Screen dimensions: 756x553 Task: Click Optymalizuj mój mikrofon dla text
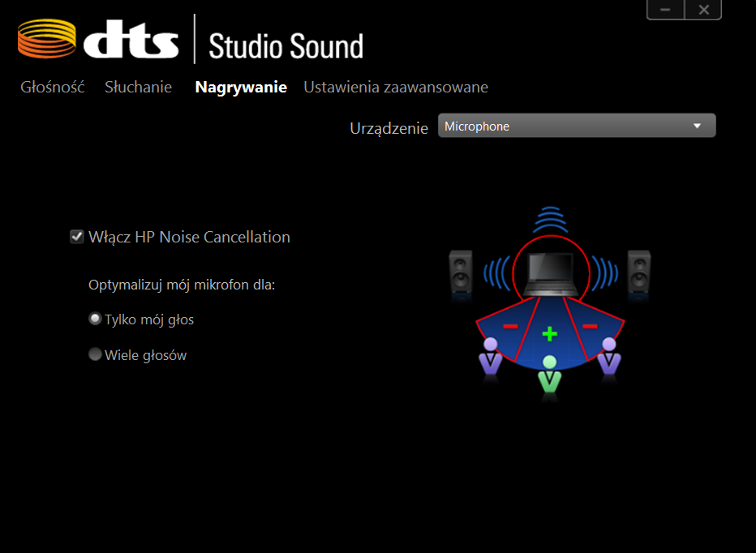click(x=182, y=285)
